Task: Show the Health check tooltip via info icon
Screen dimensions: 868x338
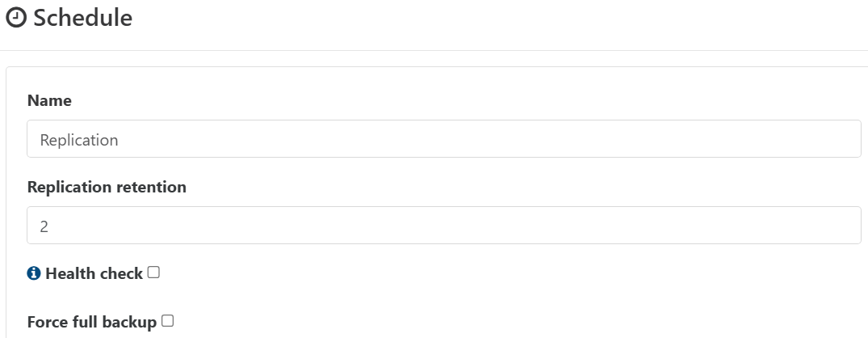Action: tap(34, 273)
